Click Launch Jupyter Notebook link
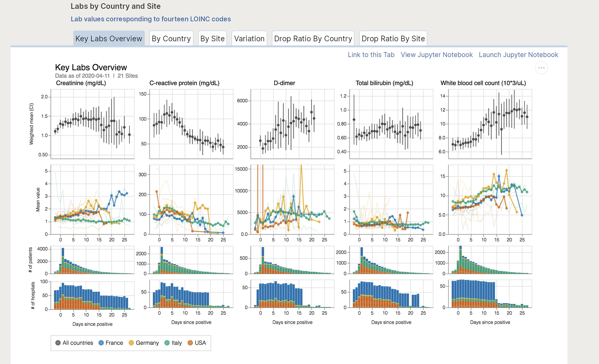Screen dimensions: 599x364 point(518,55)
